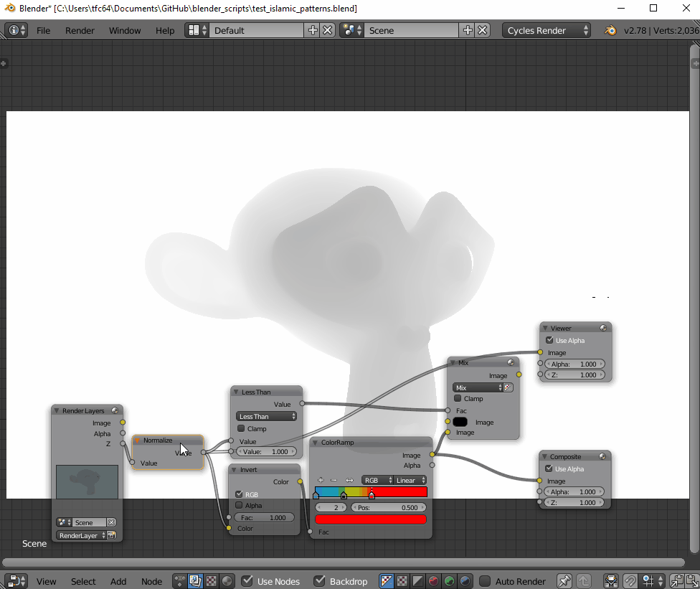Add a new scene with plus button
Image resolution: width=700 pixels, height=589 pixels.
tap(467, 31)
